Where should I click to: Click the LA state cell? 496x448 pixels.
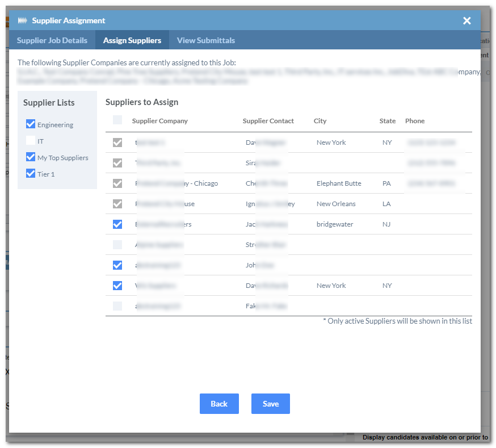pyautogui.click(x=386, y=204)
